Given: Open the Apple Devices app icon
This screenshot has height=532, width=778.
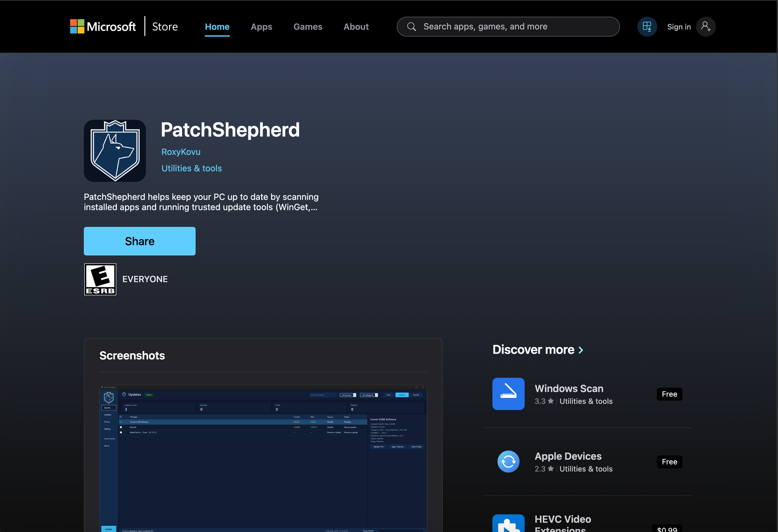Looking at the screenshot, I should tap(508, 461).
